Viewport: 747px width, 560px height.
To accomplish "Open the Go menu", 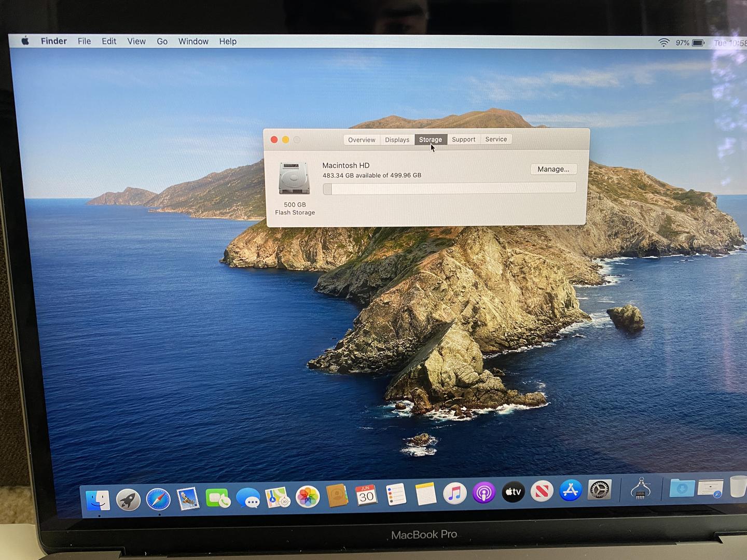I will tap(162, 41).
